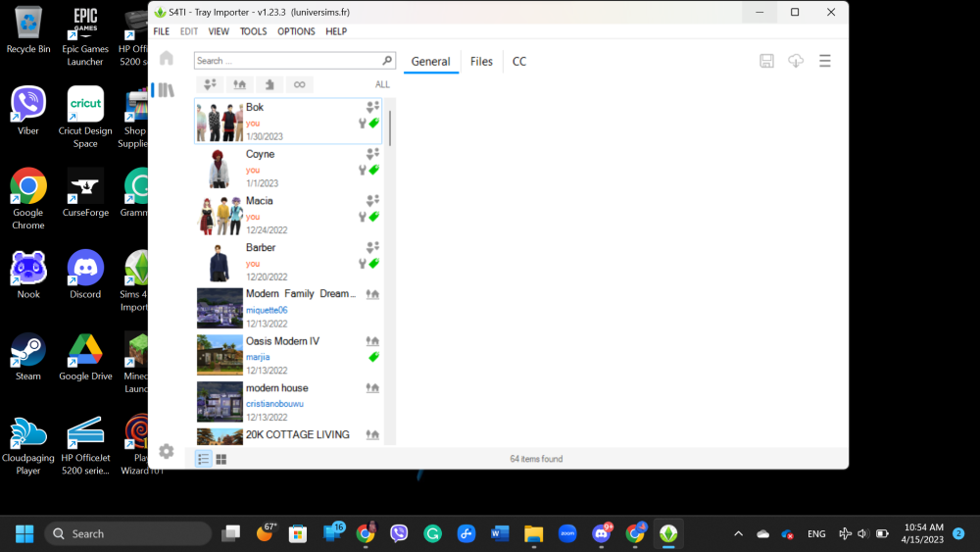The height and width of the screenshot is (552, 980).
Task: Switch to list view
Action: (203, 459)
